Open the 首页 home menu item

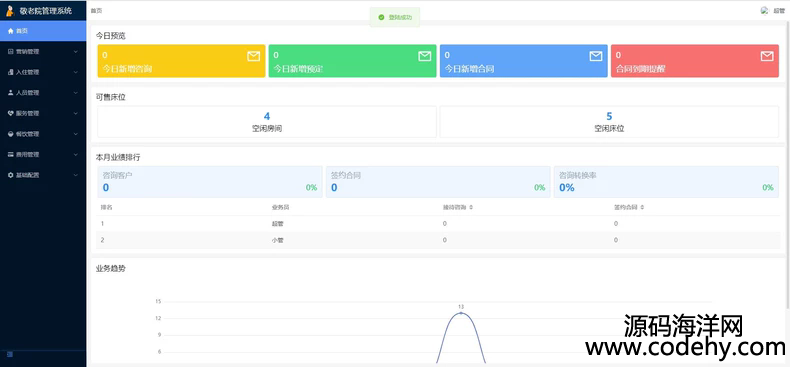pyautogui.click(x=43, y=31)
